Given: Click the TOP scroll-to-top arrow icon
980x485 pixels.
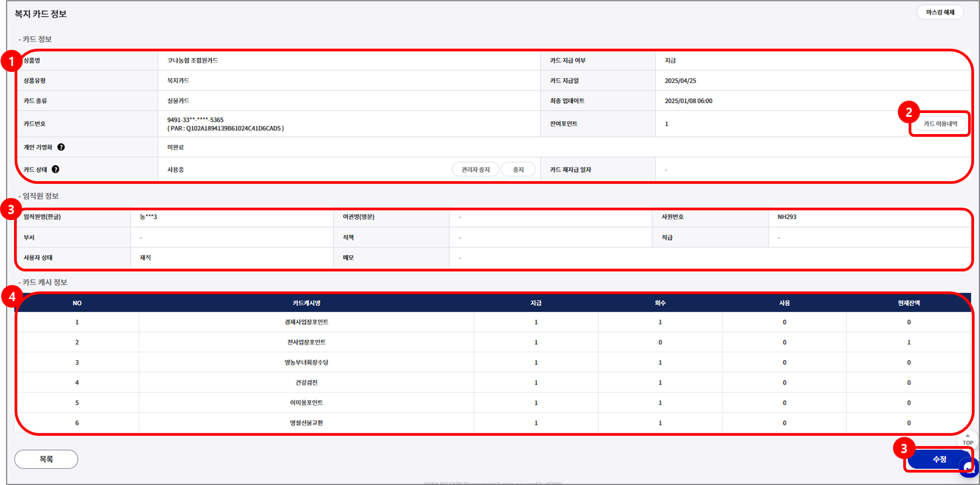Looking at the screenshot, I should click(x=968, y=439).
